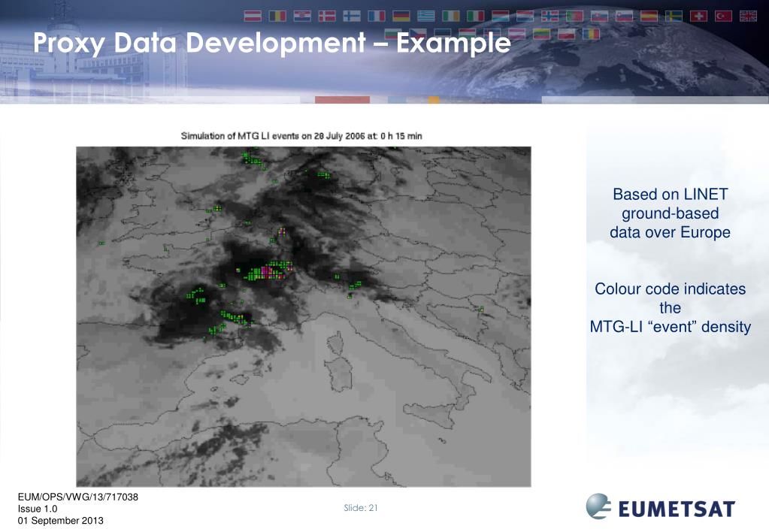Click the Norway flag icon
This screenshot has width=769, height=532.
coord(550,17)
